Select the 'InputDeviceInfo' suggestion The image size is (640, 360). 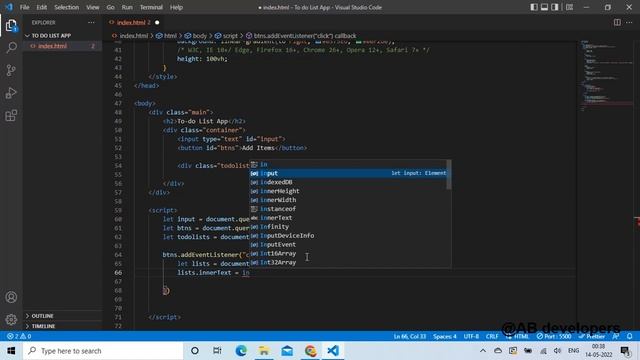pos(348,236)
